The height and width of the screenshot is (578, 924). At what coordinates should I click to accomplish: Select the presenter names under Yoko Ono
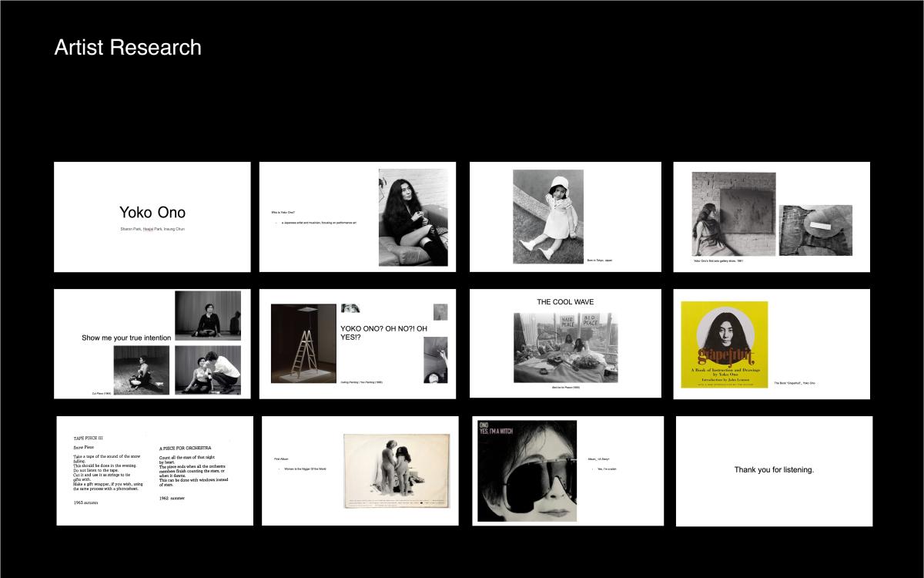tap(152, 229)
